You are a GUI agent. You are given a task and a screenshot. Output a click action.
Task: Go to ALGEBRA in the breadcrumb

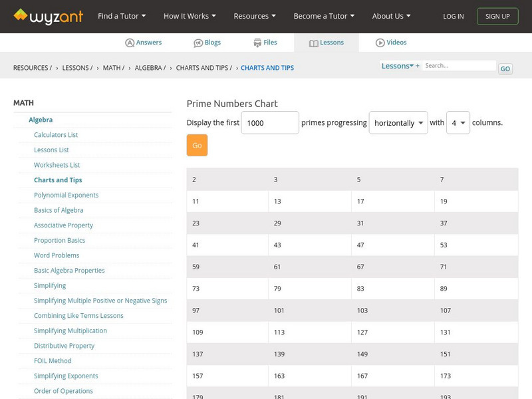coord(150,68)
